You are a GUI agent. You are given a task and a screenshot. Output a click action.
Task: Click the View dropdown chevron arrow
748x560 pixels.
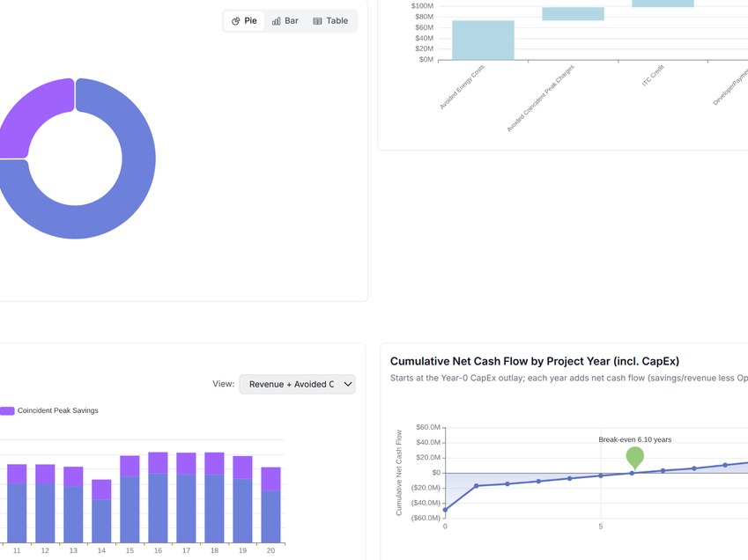pyautogui.click(x=348, y=384)
